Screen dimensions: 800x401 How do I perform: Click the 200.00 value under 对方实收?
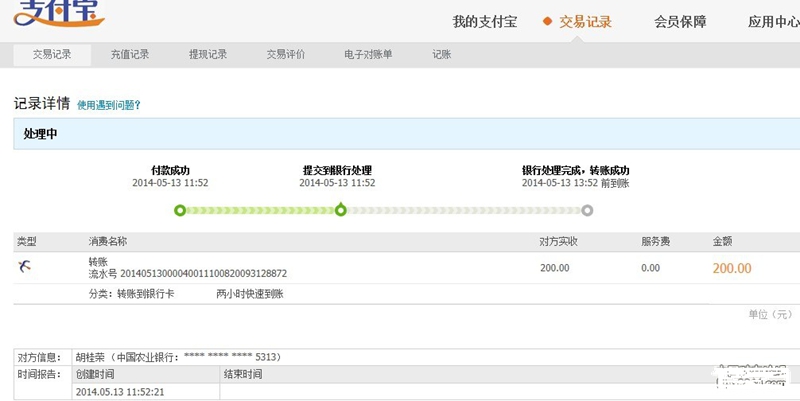[555, 268]
